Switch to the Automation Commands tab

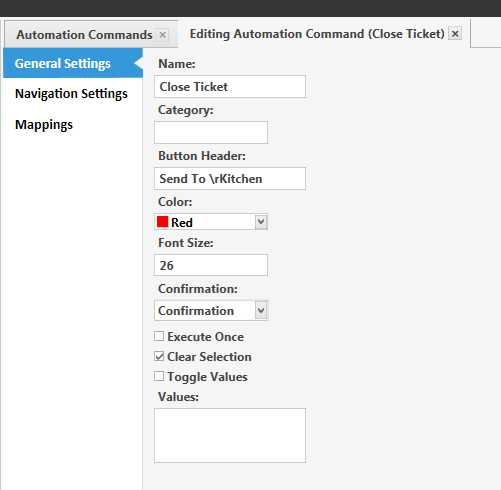84,35
